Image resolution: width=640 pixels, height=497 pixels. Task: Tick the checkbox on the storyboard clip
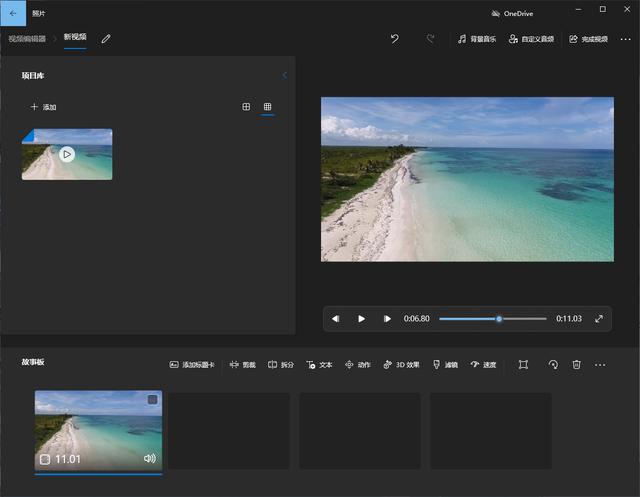(x=152, y=400)
